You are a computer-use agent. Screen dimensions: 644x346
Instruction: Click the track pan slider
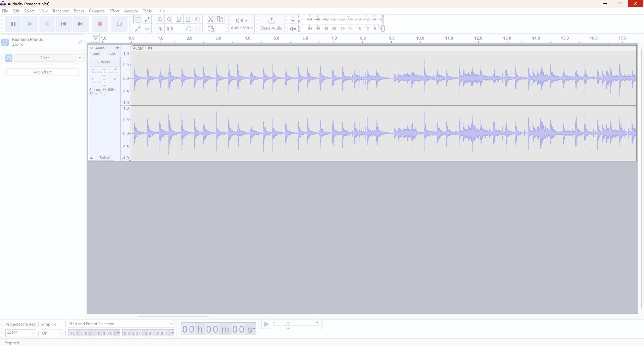click(104, 82)
